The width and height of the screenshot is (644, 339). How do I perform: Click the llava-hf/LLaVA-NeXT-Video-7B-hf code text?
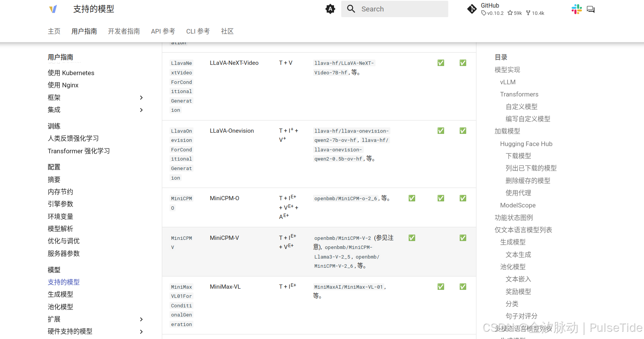[344, 68]
